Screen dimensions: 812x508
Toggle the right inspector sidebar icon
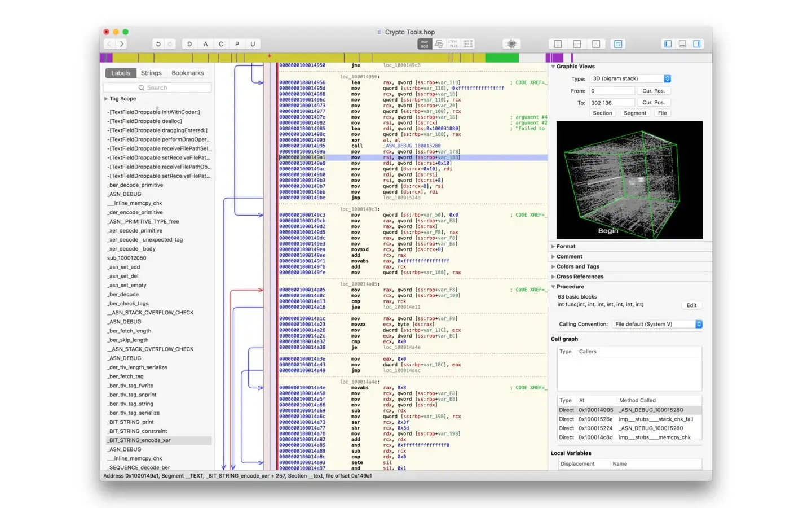[x=697, y=43]
